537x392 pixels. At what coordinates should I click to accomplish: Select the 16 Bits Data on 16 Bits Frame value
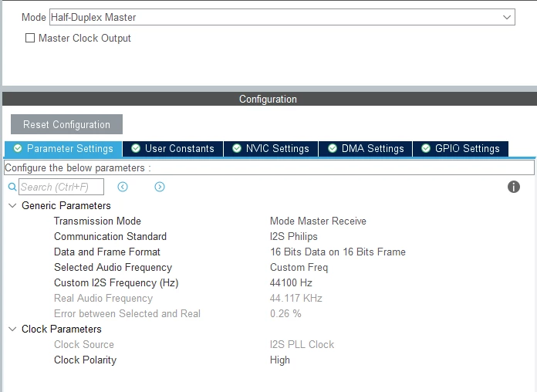338,252
